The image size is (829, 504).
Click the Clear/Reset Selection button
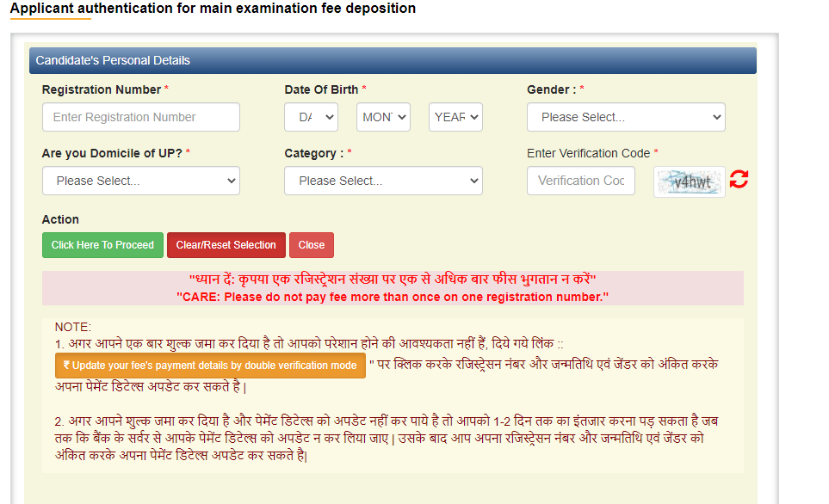click(226, 245)
